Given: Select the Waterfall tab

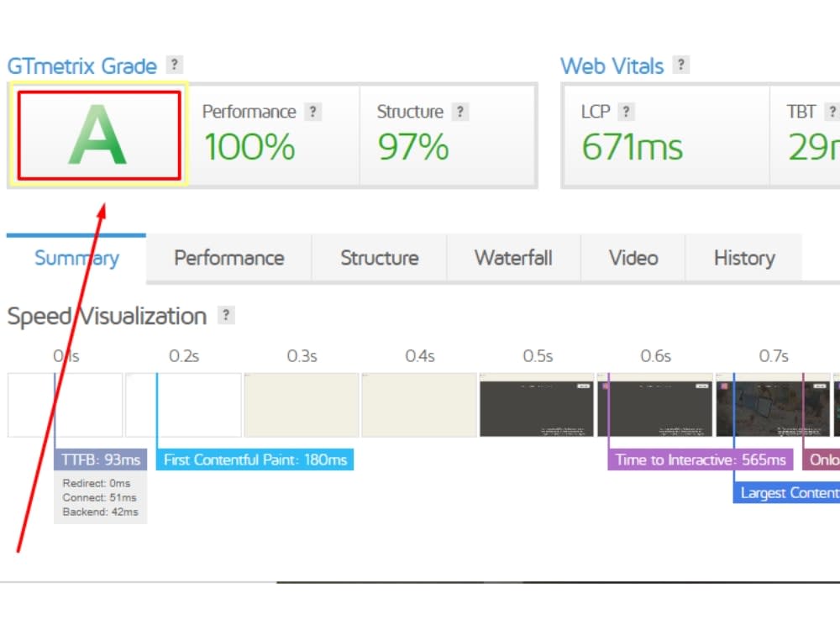Looking at the screenshot, I should (513, 258).
